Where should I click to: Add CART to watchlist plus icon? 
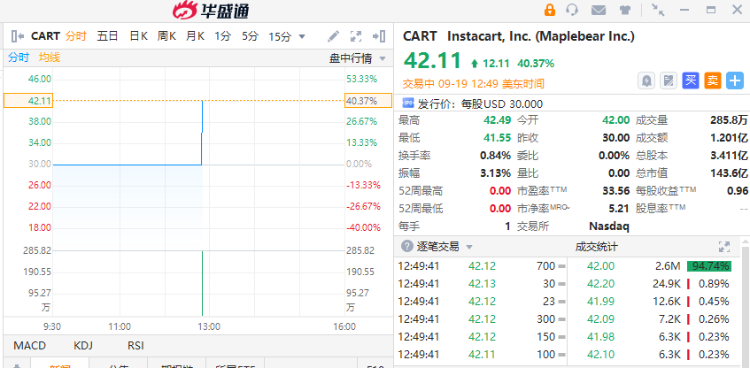coord(735,81)
